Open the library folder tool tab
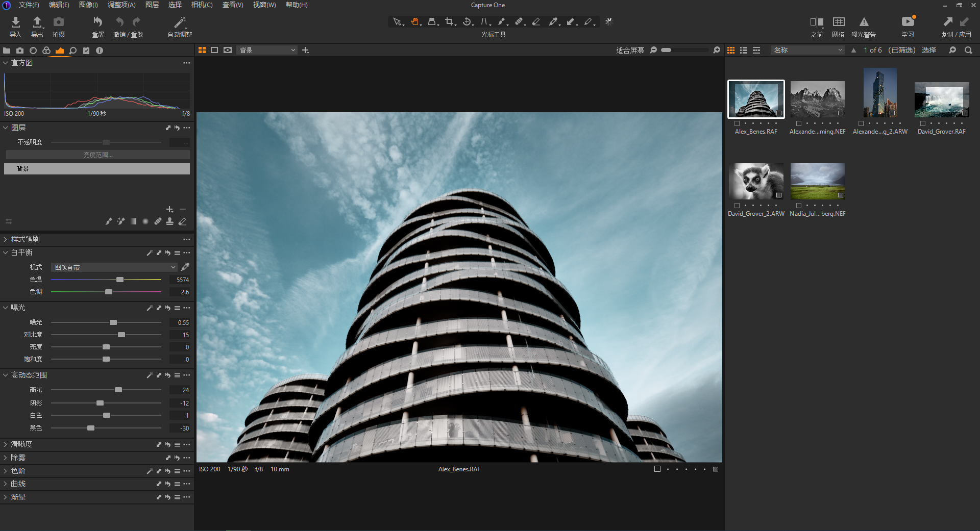The width and height of the screenshot is (980, 531). click(7, 50)
